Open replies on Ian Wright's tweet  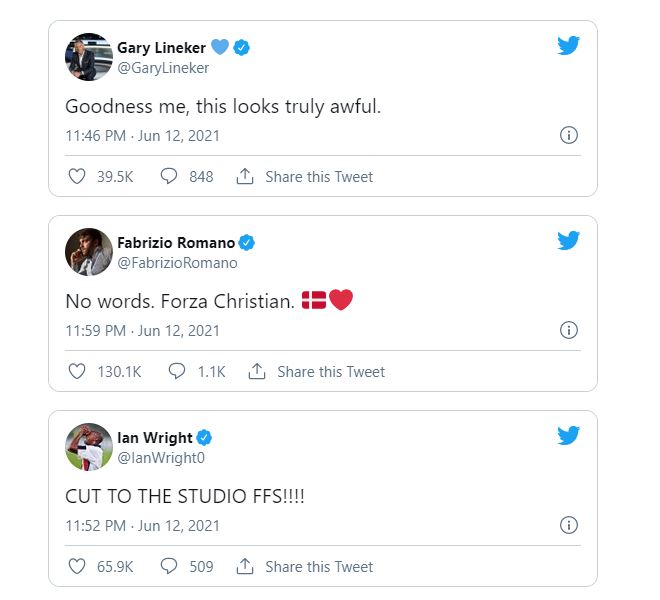coord(169,567)
